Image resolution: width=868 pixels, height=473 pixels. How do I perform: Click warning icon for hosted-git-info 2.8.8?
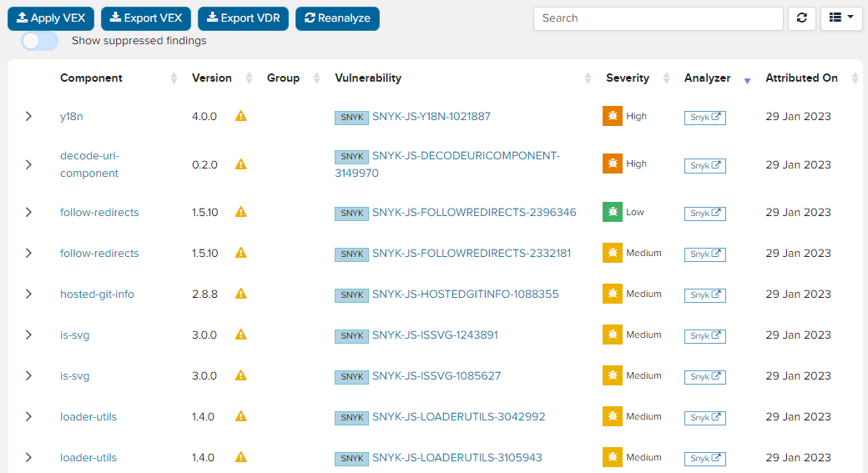[241, 294]
